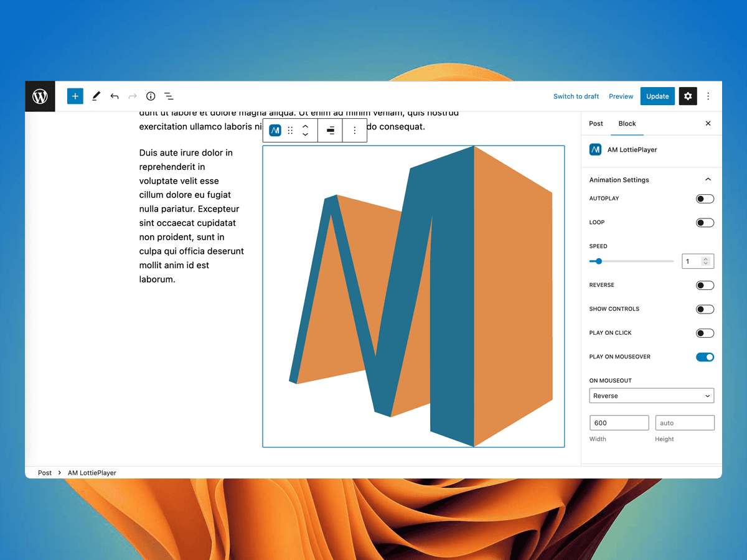Open the document details info icon

[x=151, y=96]
